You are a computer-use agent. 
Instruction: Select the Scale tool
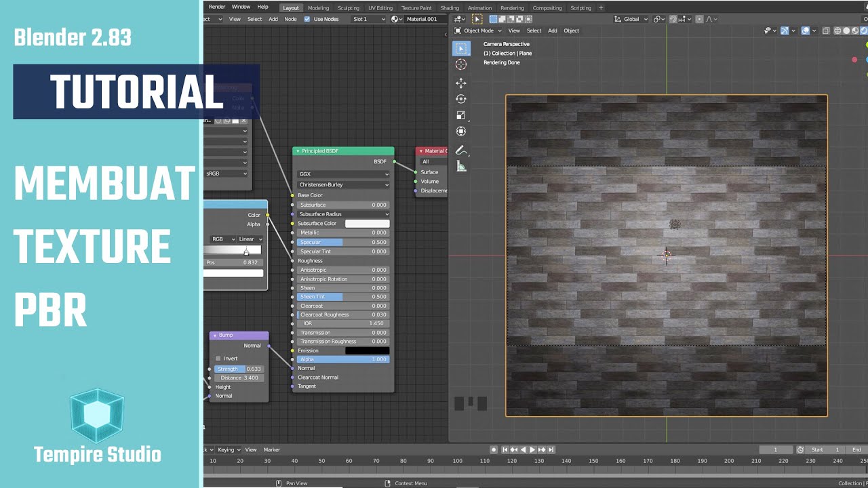(461, 115)
